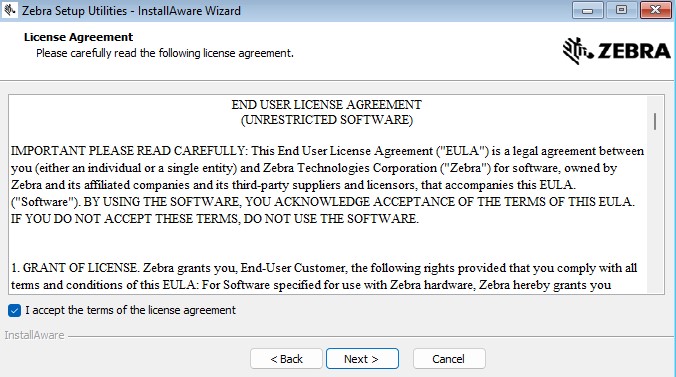676x377 pixels.
Task: Click the Zebra logo in the header
Action: tap(617, 51)
